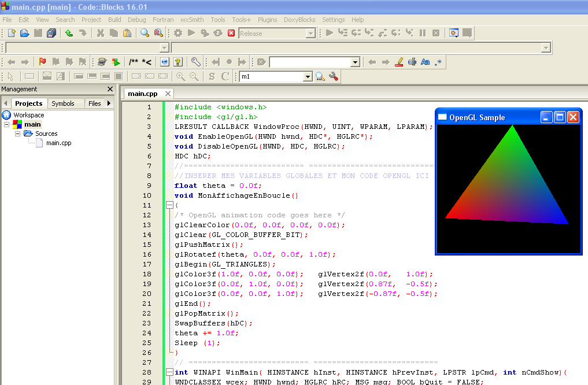Open the right code completion function dropdown
The image size is (588, 385).
pos(546,47)
